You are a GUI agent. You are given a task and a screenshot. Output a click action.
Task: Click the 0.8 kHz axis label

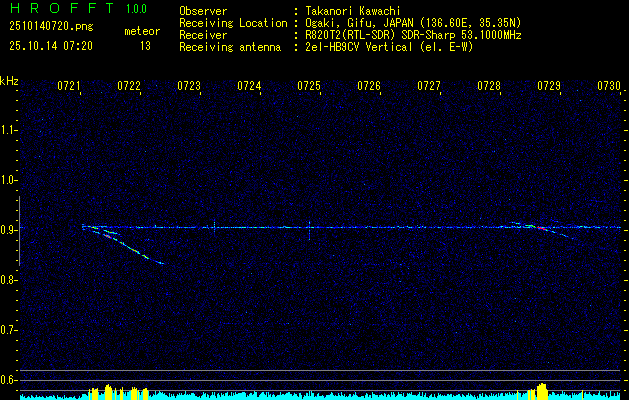[x=7, y=280]
